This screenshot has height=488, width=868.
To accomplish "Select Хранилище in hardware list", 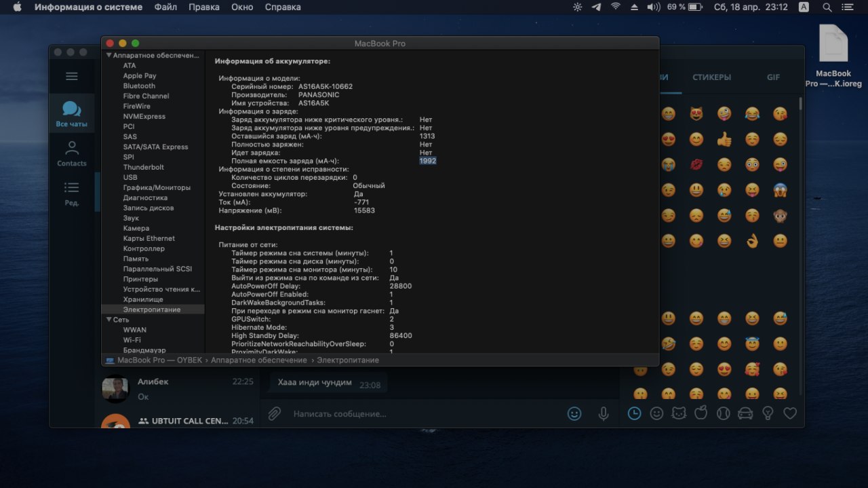I will [x=143, y=299].
